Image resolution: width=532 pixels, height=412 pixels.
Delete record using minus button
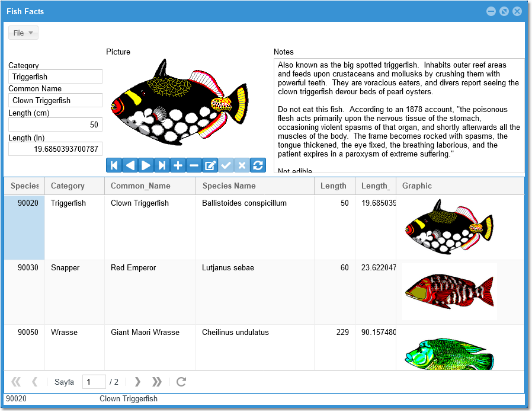coord(194,165)
